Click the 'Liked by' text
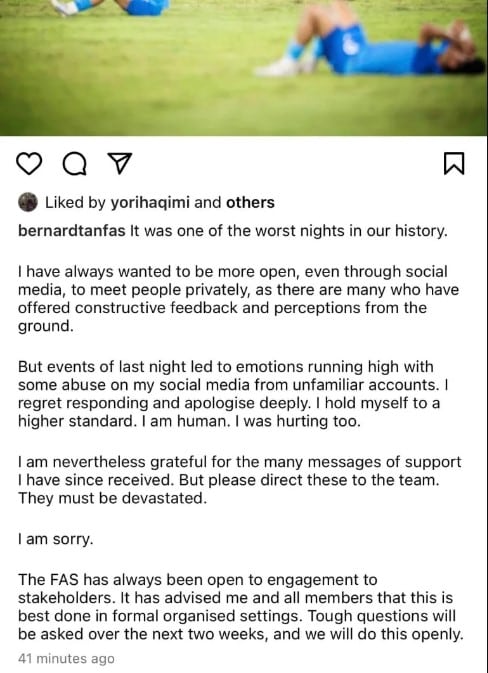Image resolution: width=488 pixels, height=673 pixels. pyautogui.click(x=75, y=203)
